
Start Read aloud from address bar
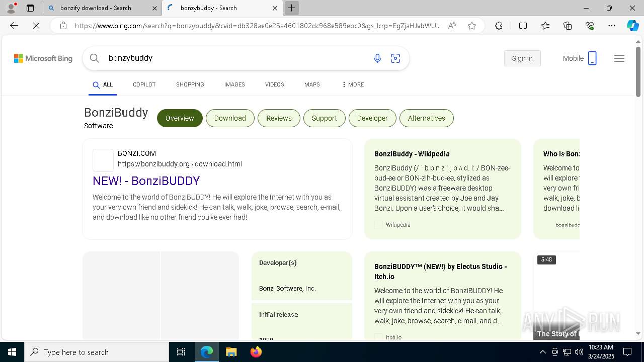[x=452, y=26]
